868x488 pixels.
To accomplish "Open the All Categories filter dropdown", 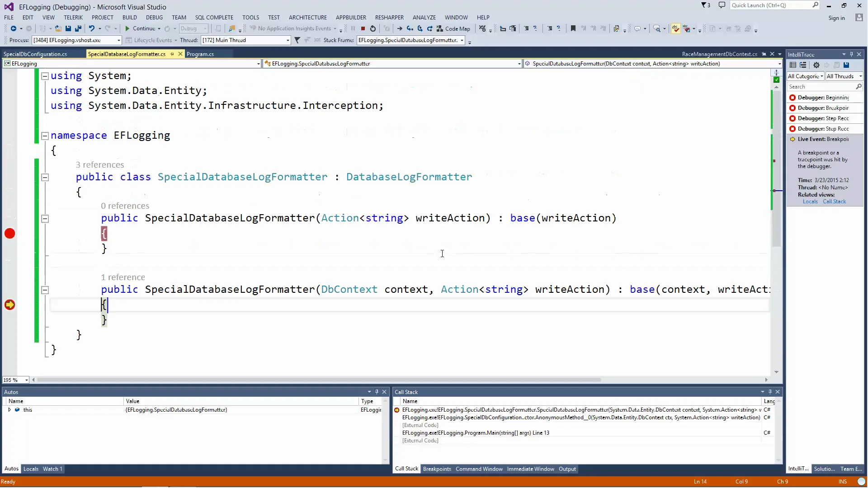I will [x=805, y=76].
